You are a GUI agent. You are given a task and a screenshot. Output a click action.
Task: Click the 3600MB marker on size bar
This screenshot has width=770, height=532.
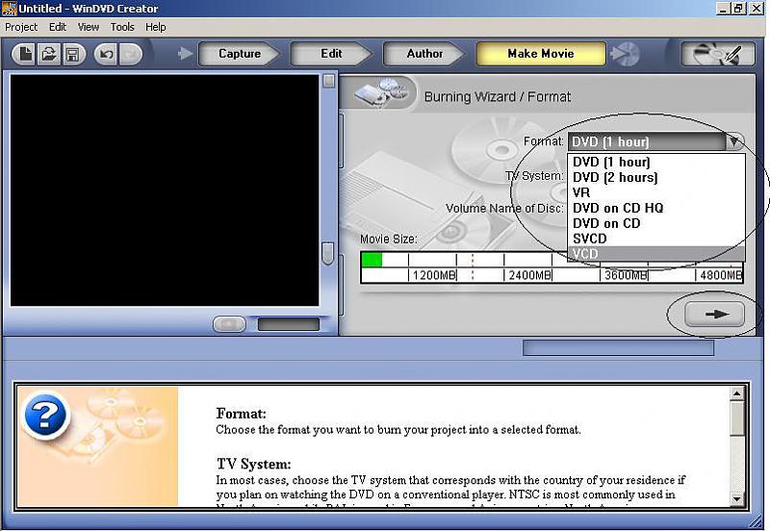coord(625,275)
